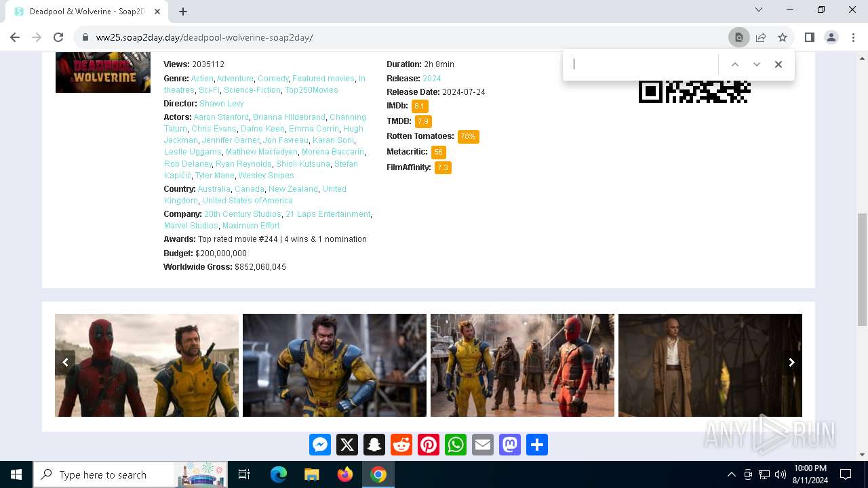The image size is (868, 488).
Task: Open the Featured movies link
Action: point(323,79)
